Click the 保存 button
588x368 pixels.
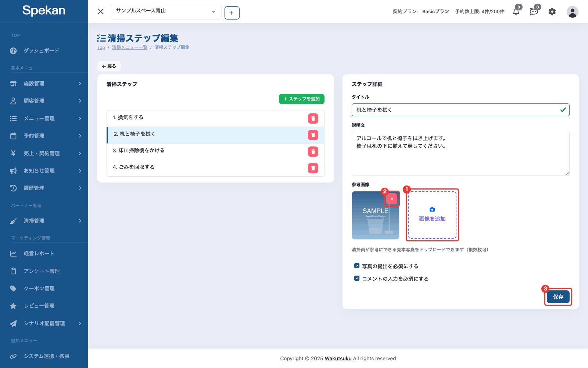click(558, 297)
